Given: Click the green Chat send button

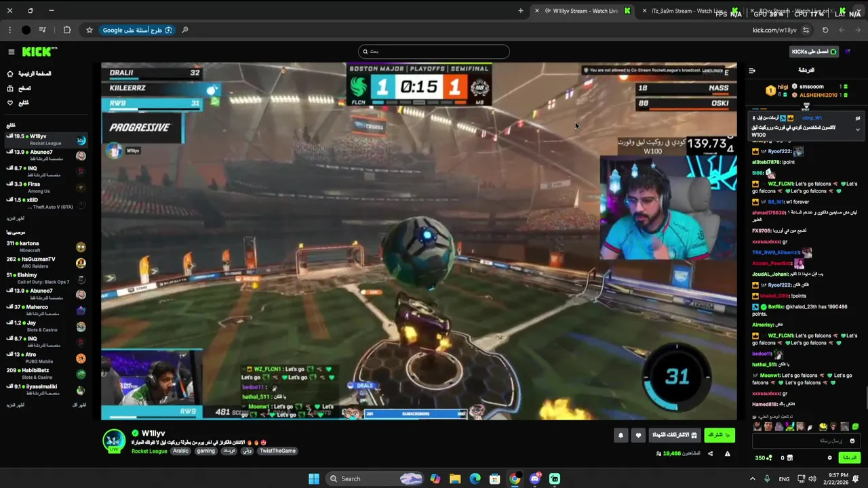Looking at the screenshot, I should 850,458.
